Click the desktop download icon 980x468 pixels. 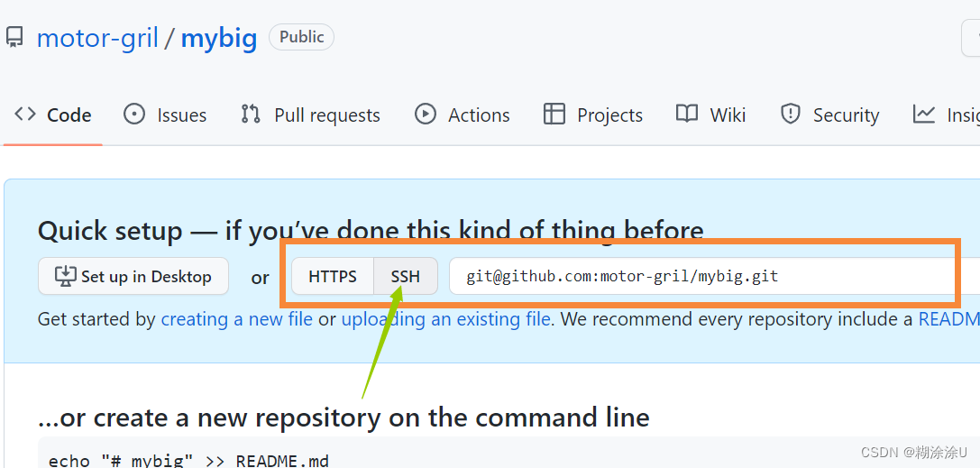coord(65,276)
